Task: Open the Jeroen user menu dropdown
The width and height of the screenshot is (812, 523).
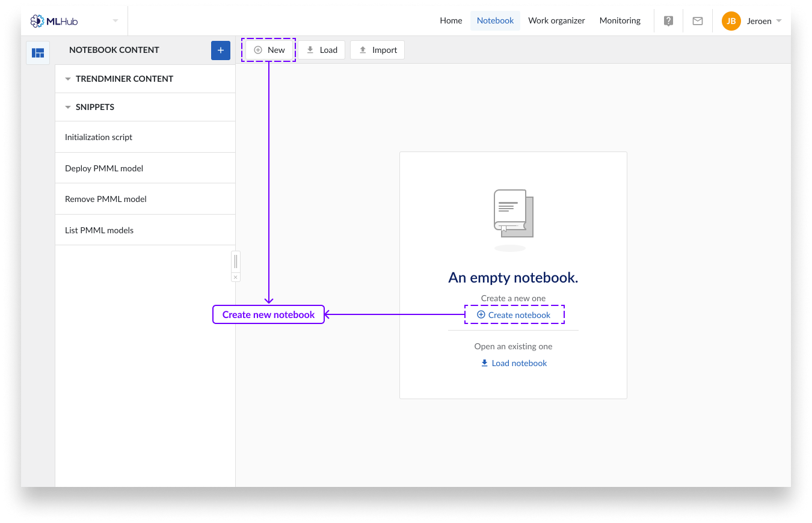Action: 779,21
